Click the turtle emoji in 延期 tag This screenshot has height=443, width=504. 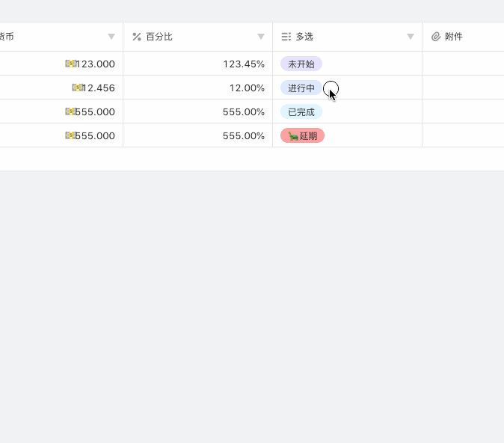pyautogui.click(x=293, y=135)
